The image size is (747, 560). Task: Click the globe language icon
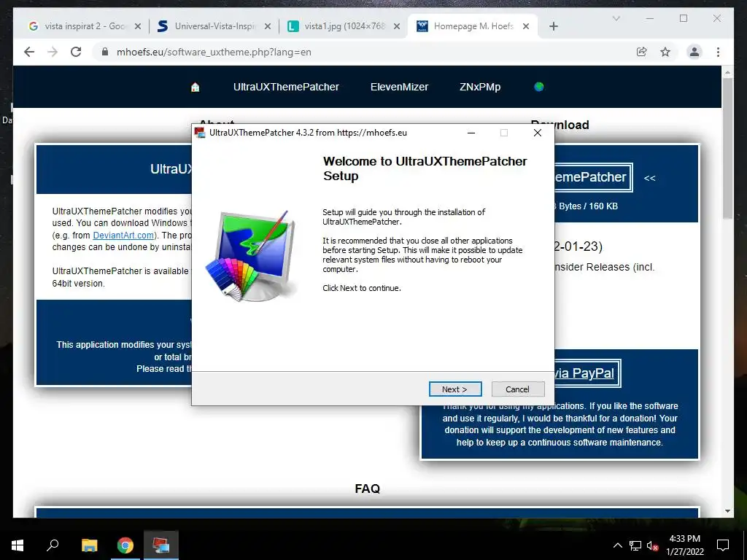[x=539, y=87]
